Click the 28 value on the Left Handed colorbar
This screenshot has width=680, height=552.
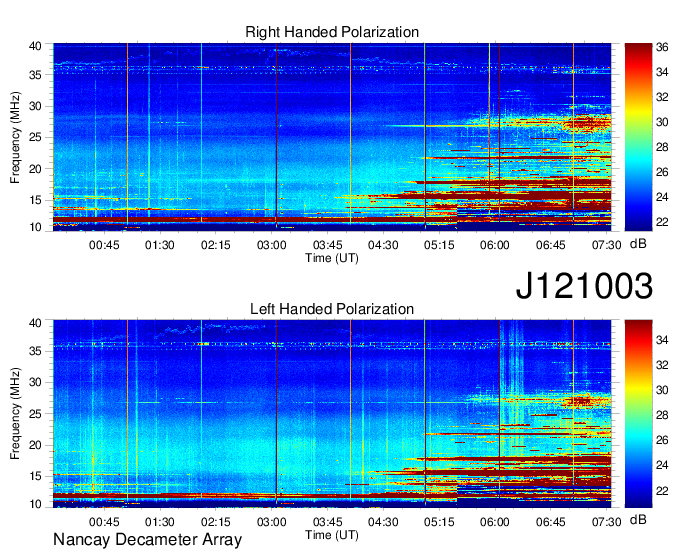point(662,415)
